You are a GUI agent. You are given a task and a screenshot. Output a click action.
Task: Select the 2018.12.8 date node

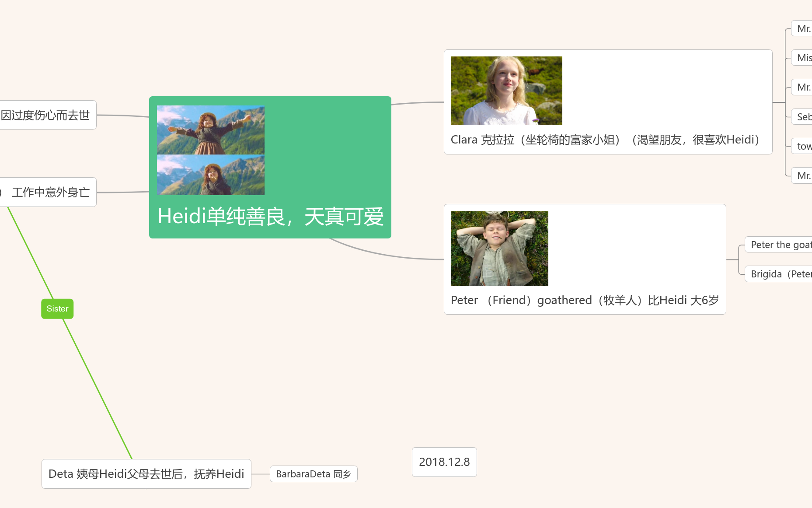444,462
